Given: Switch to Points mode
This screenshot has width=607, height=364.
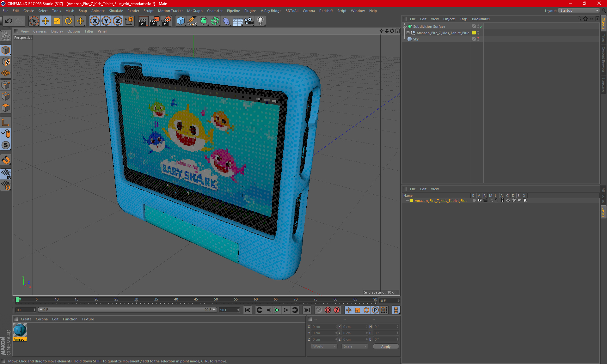Looking at the screenshot, I should (x=6, y=85).
